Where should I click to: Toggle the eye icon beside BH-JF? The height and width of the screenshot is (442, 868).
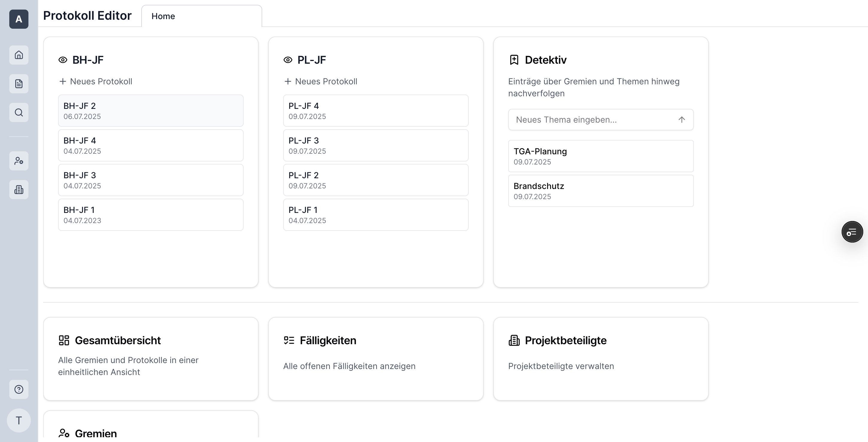(63, 60)
